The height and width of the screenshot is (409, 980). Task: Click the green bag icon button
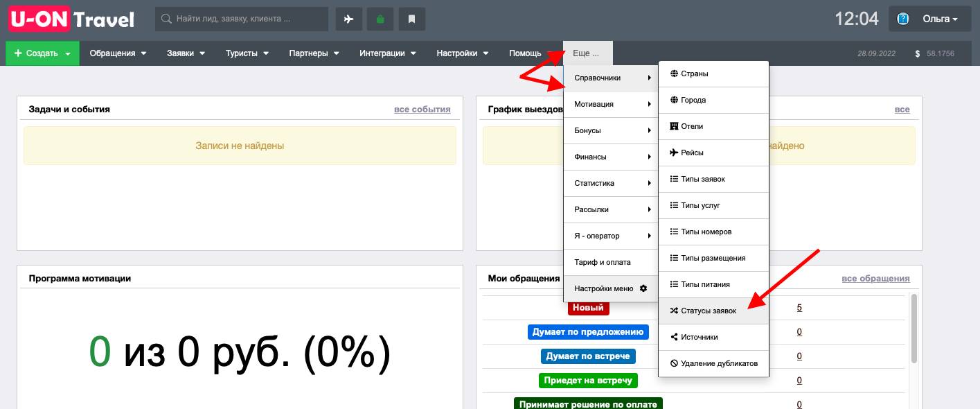coord(380,19)
